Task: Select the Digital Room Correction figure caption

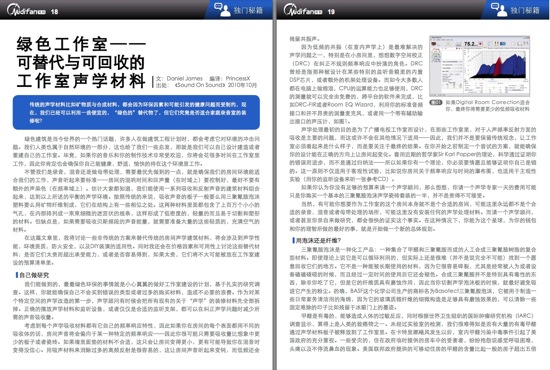Action: coord(487,106)
